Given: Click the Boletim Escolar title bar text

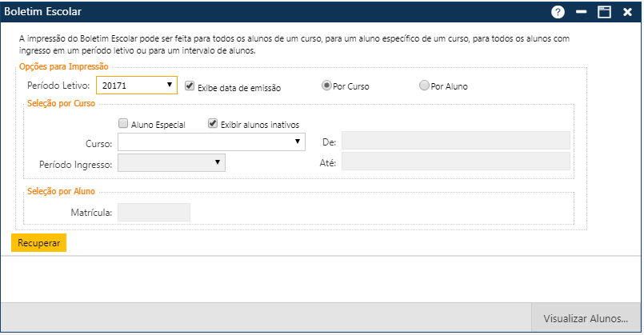Looking at the screenshot, I should [43, 12].
